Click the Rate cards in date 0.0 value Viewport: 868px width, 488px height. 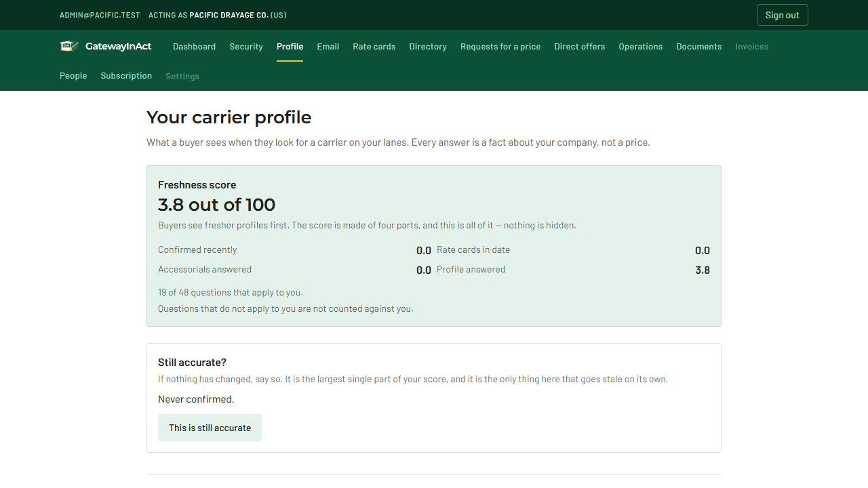pyautogui.click(x=703, y=251)
